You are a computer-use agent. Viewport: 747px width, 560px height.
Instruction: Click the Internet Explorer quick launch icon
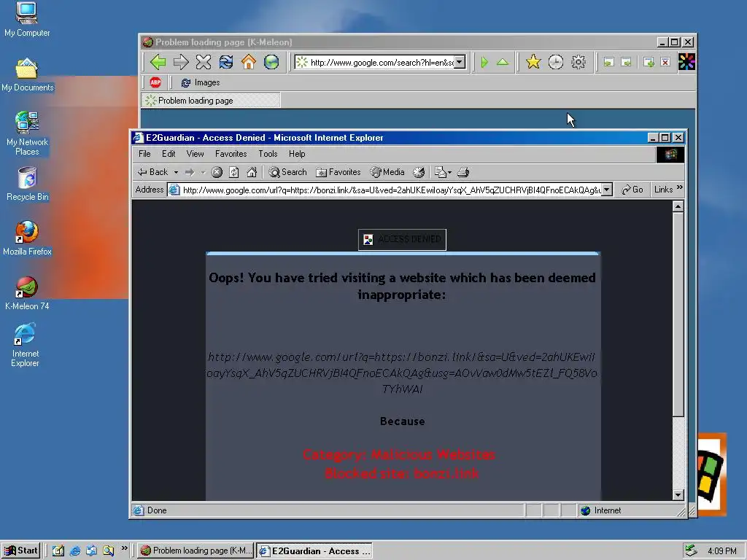click(x=75, y=551)
